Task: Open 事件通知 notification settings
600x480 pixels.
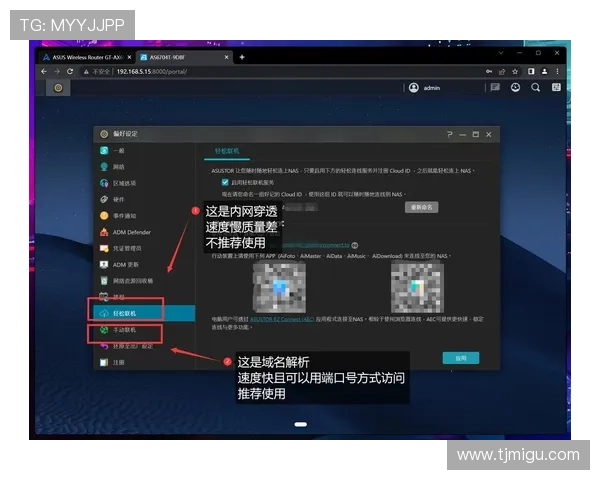Action: coord(125,215)
